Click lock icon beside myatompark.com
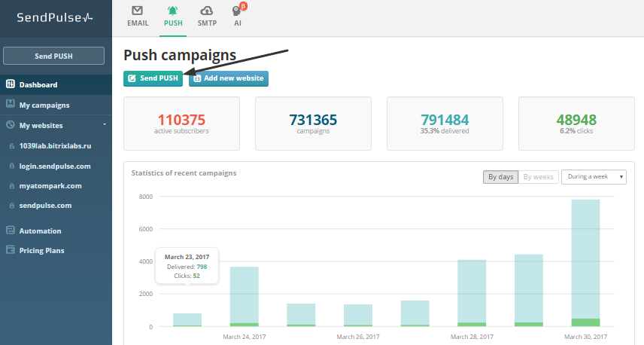The width and height of the screenshot is (644, 345). click(x=12, y=186)
